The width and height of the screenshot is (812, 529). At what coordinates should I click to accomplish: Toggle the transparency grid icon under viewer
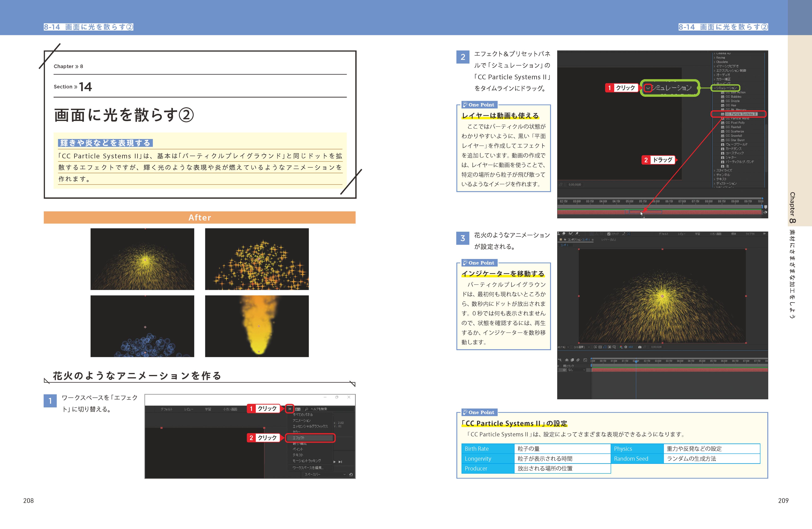coord(600,347)
